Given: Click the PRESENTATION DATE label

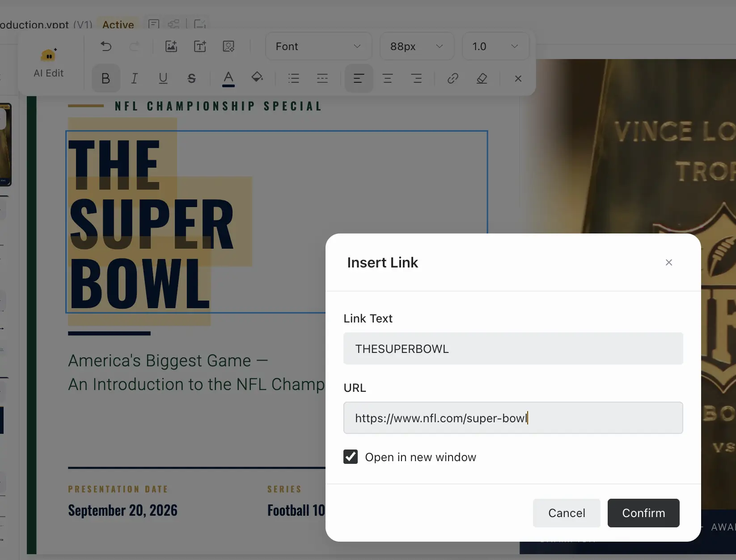Looking at the screenshot, I should point(118,489).
